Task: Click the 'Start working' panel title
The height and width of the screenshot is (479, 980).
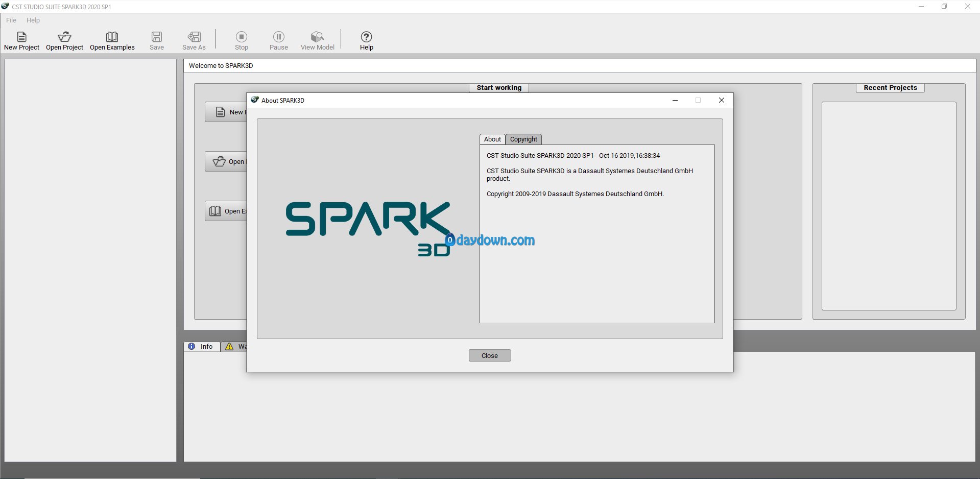Action: tap(499, 88)
